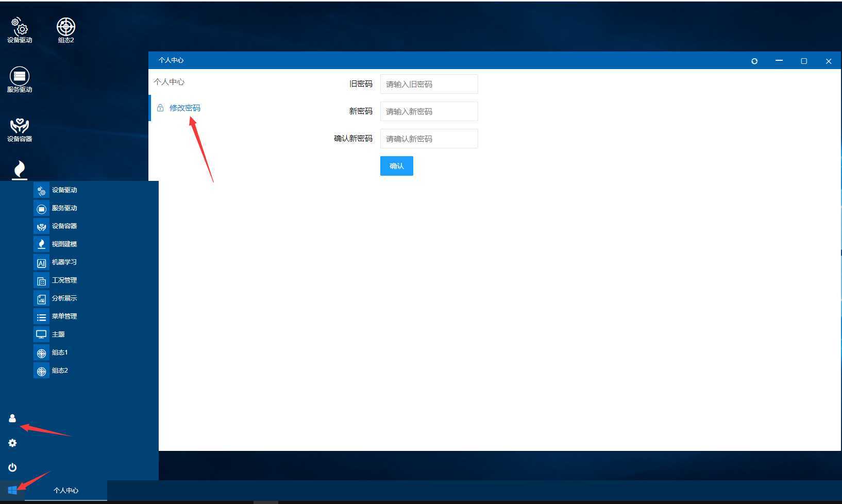
Task: Open 组态2 desktop icon
Action: point(66,30)
